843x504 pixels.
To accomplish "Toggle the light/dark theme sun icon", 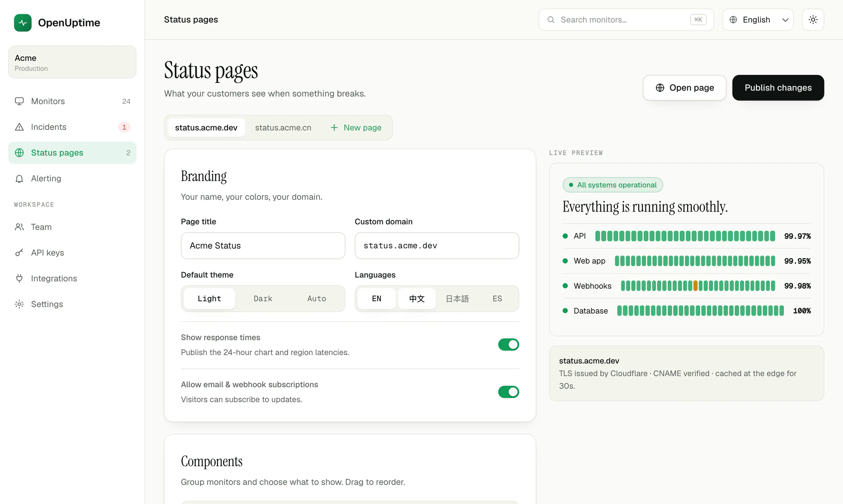I will [813, 20].
